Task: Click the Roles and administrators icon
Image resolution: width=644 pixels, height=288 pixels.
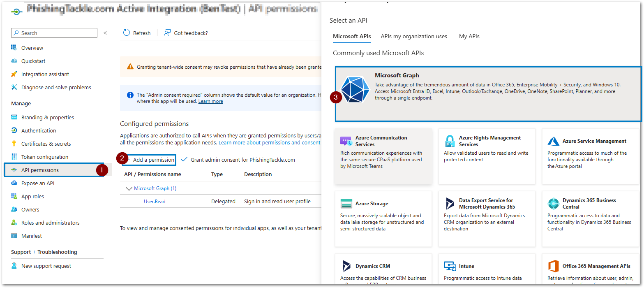Action: coord(14,223)
